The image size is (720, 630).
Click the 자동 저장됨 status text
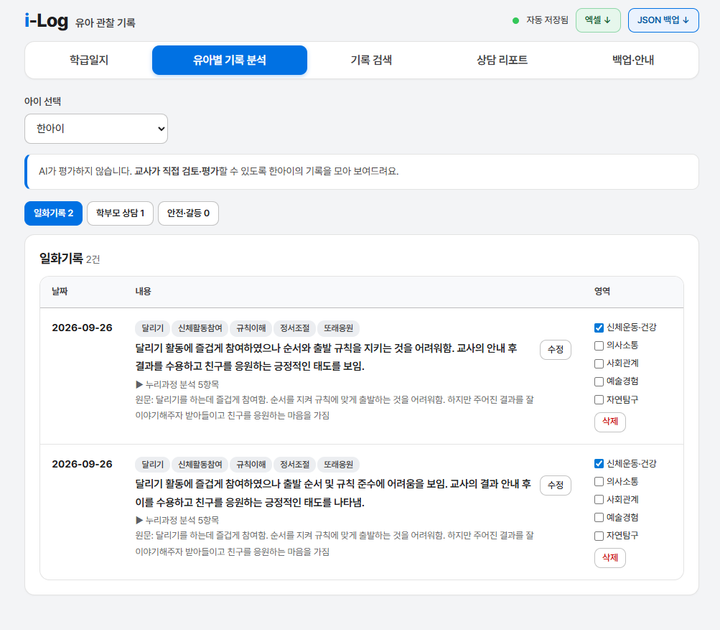click(547, 20)
